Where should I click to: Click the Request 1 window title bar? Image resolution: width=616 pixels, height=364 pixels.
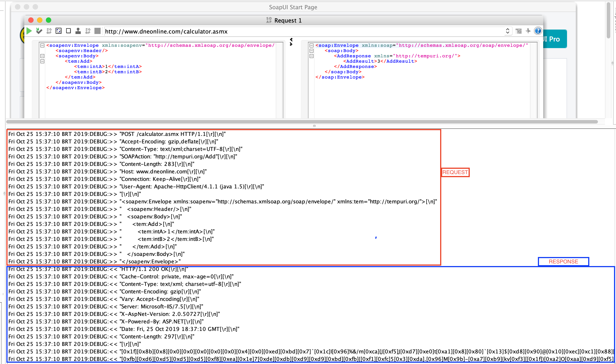284,20
